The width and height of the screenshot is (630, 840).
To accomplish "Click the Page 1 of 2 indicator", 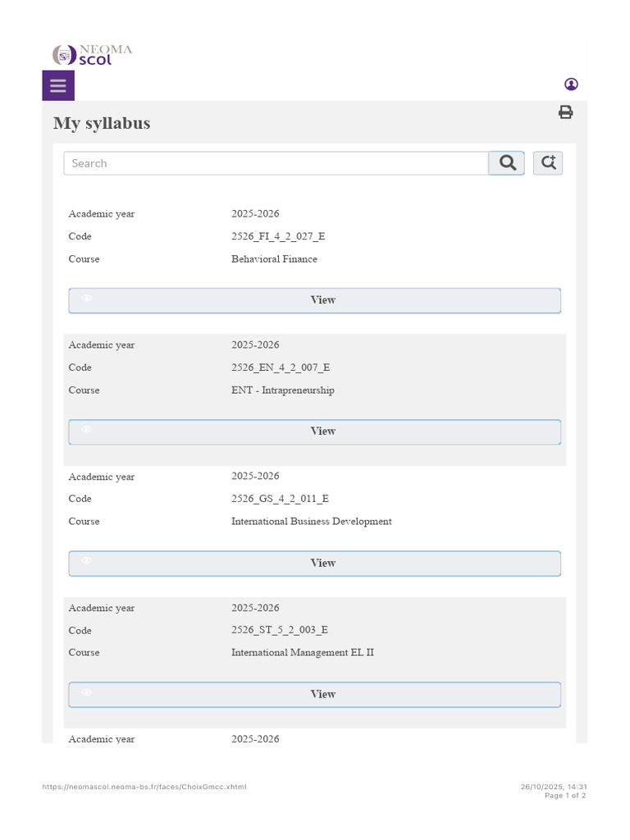I will (565, 796).
